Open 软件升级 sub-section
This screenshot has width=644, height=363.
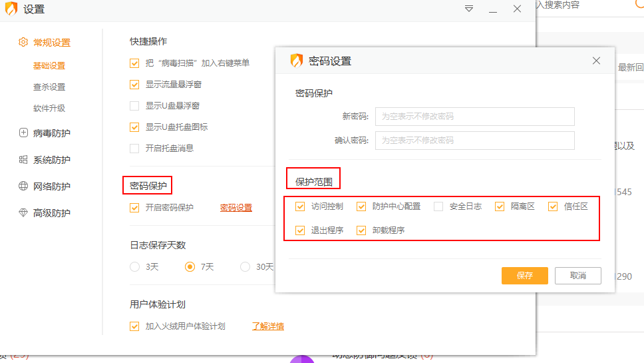tap(49, 108)
